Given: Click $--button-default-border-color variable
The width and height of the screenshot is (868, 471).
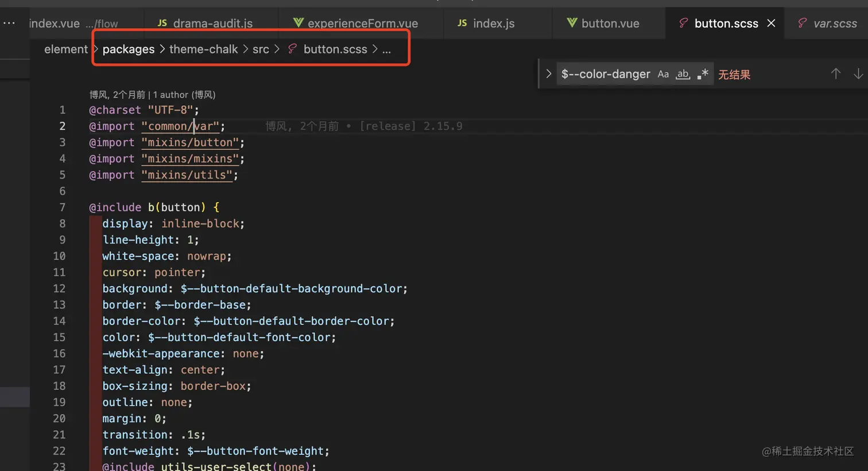Looking at the screenshot, I should click(x=291, y=321).
